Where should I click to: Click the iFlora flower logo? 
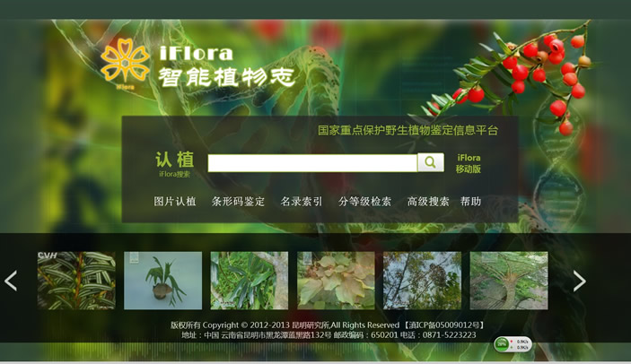click(x=125, y=63)
